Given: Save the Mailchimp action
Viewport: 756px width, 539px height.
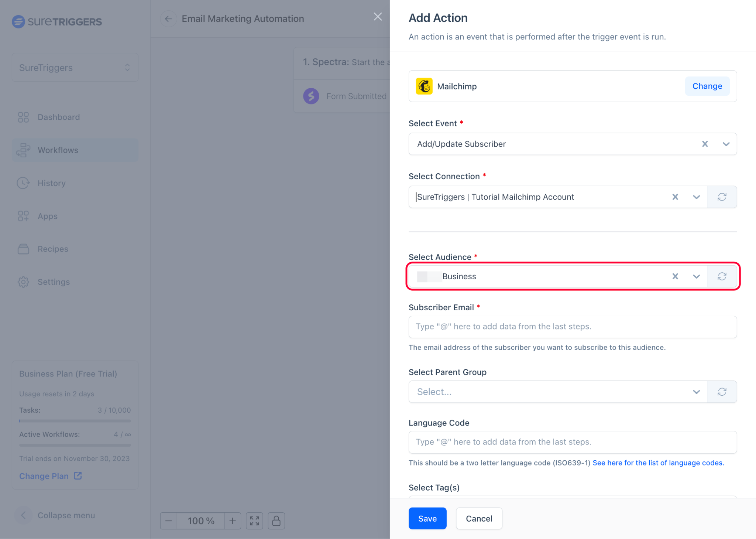Looking at the screenshot, I should pos(427,518).
